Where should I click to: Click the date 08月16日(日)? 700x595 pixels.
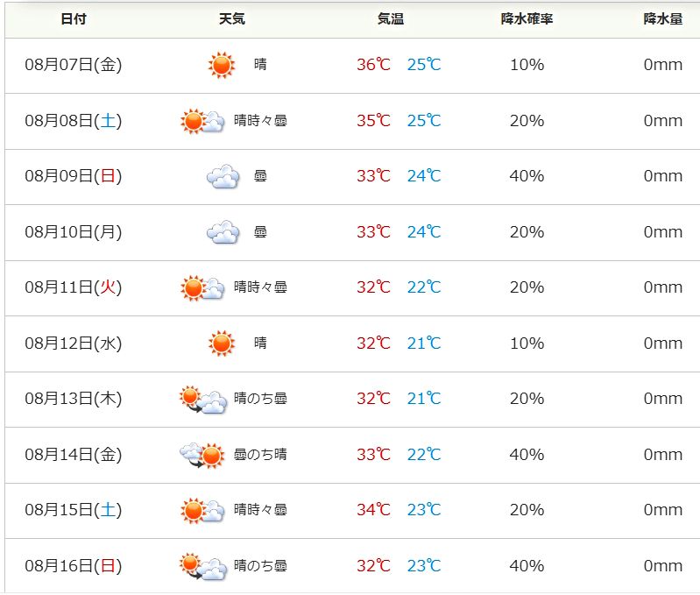point(74,566)
